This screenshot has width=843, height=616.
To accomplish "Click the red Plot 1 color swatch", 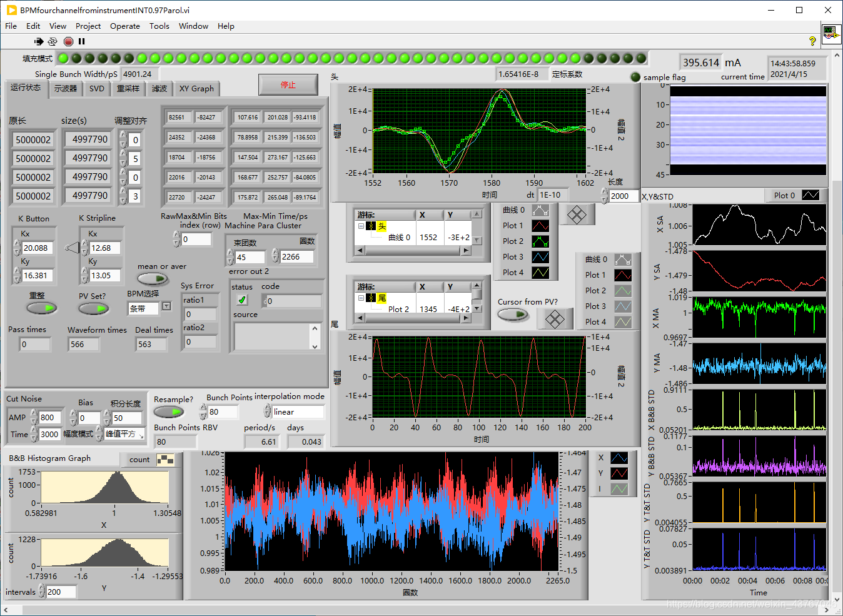I will click(540, 226).
